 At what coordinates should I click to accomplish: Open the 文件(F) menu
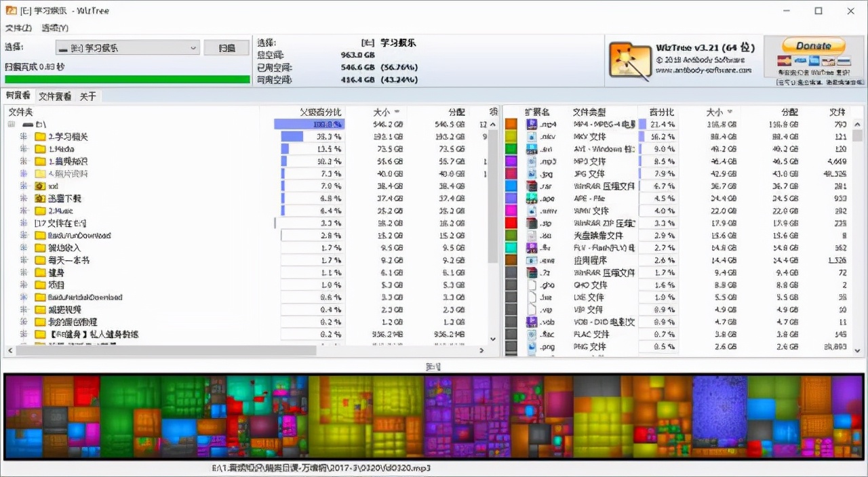18,28
